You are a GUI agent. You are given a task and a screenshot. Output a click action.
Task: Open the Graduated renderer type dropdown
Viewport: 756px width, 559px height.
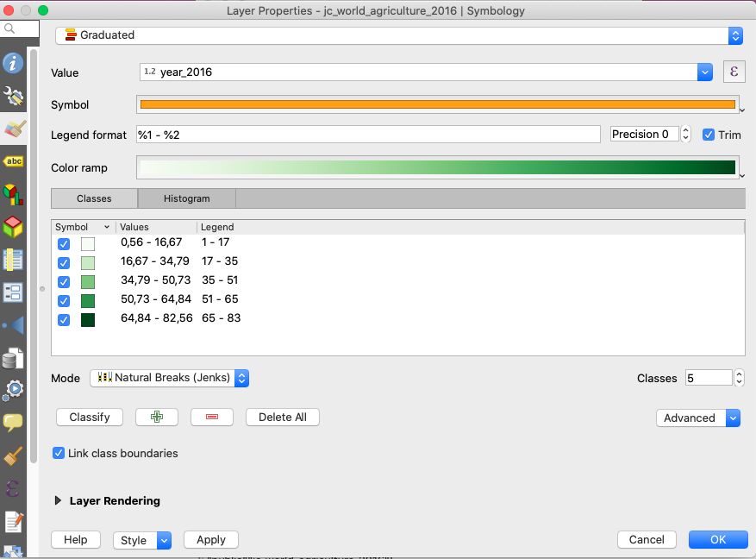[x=398, y=35]
